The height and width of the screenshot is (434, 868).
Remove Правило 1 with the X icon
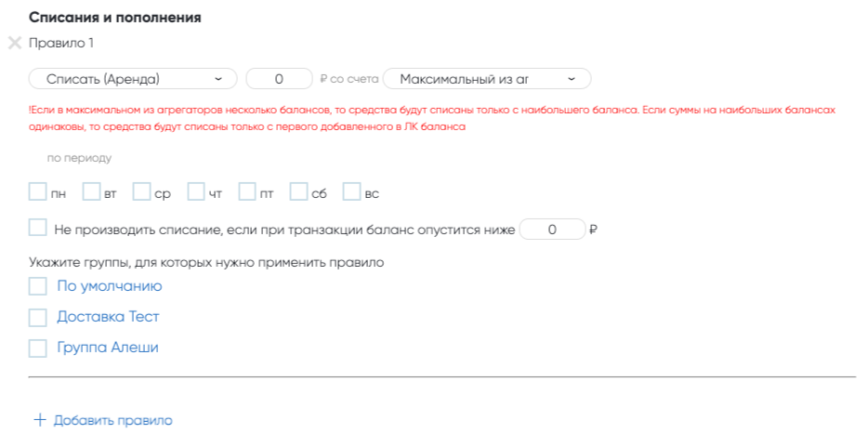click(x=14, y=43)
